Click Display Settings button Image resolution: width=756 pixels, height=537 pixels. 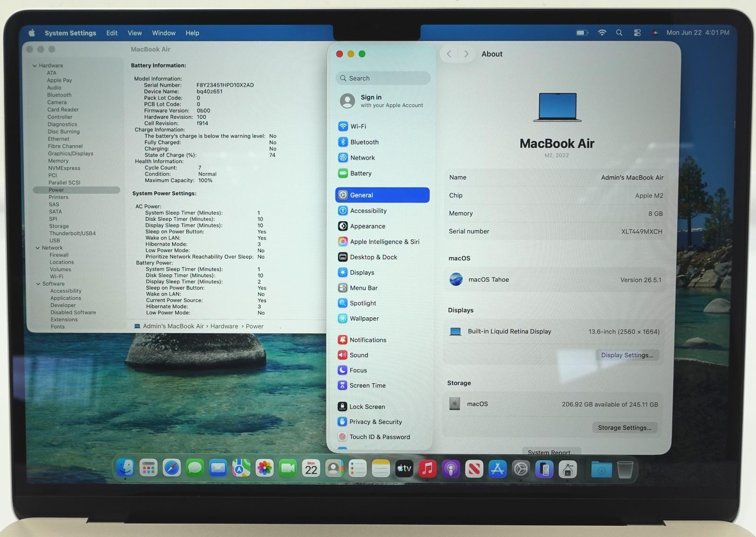click(x=627, y=355)
